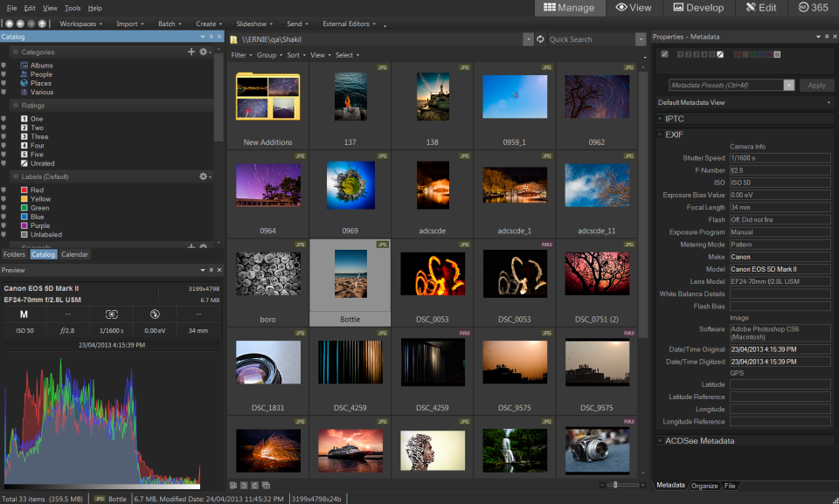Screen dimensions: 839x504
Task: Toggle the red color label filter
Action: pos(737,54)
